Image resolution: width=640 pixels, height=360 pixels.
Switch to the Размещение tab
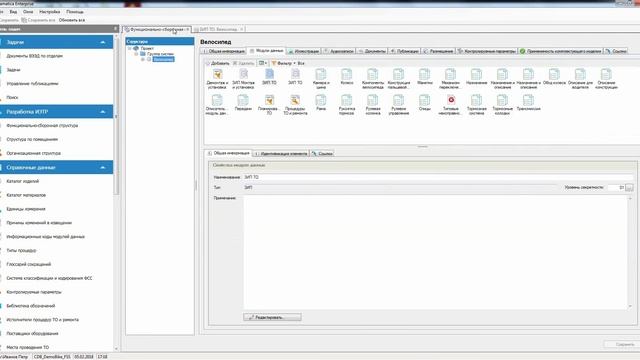click(x=438, y=51)
